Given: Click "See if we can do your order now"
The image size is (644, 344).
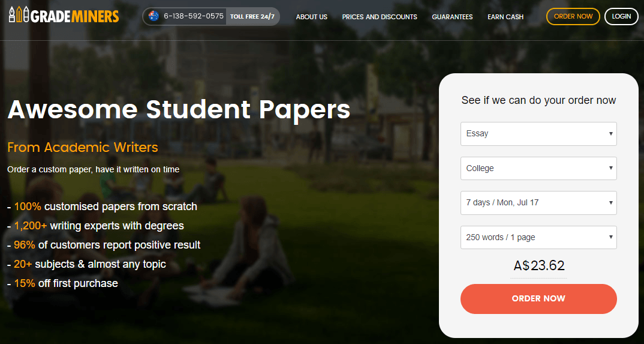Looking at the screenshot, I should pos(538,100).
